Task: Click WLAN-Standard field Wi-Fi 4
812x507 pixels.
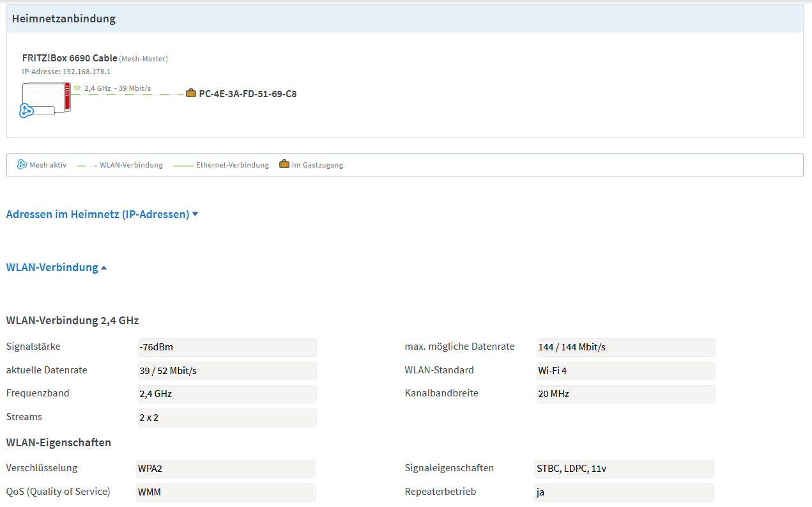Action: pos(625,371)
